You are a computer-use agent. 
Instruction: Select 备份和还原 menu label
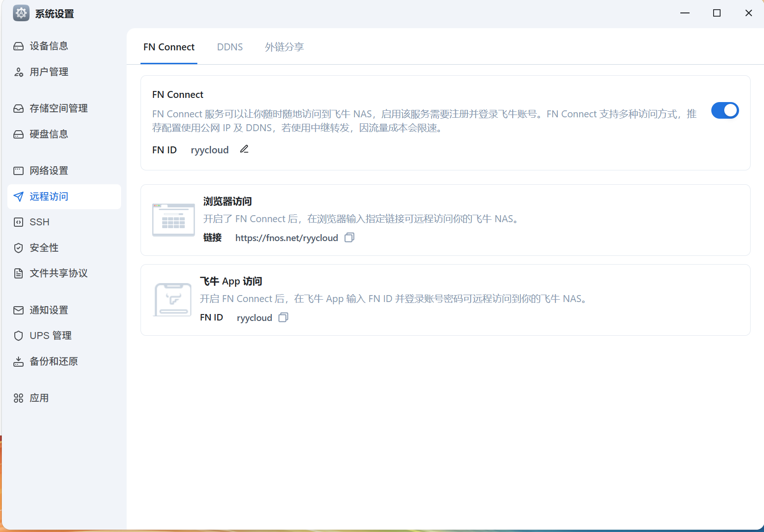tap(54, 362)
